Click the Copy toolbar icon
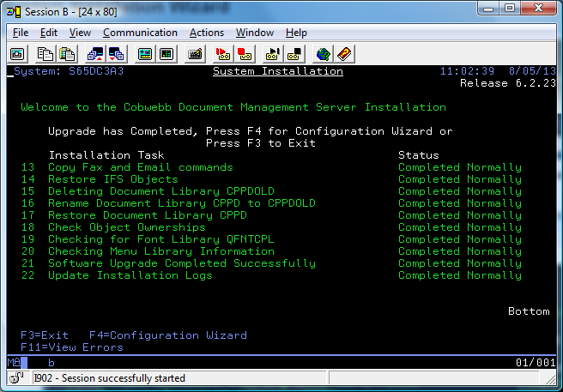563x392 pixels. 45,54
